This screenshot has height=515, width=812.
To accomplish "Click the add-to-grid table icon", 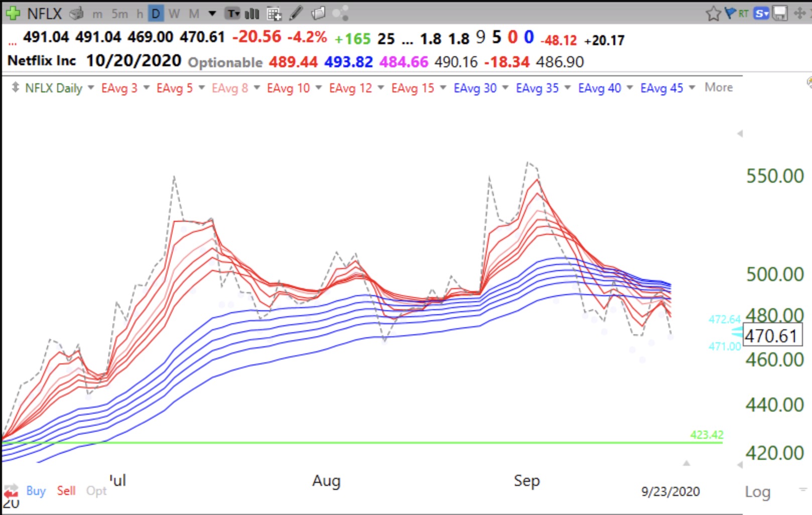I will pyautogui.click(x=274, y=14).
